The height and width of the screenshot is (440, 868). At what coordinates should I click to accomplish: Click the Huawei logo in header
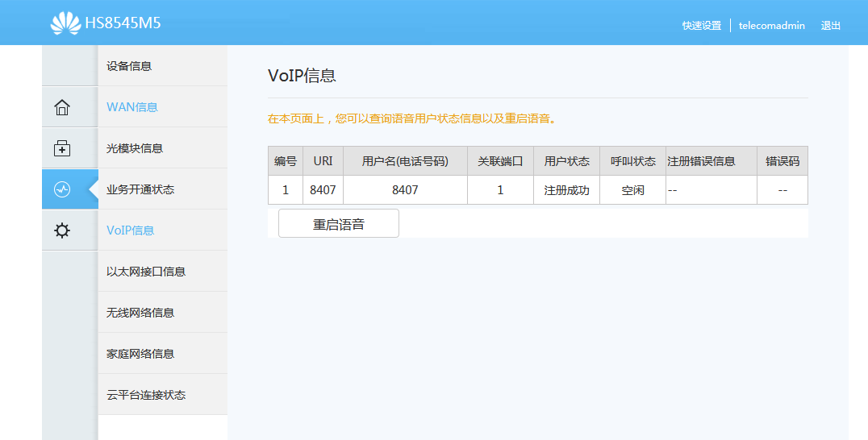pyautogui.click(x=65, y=23)
